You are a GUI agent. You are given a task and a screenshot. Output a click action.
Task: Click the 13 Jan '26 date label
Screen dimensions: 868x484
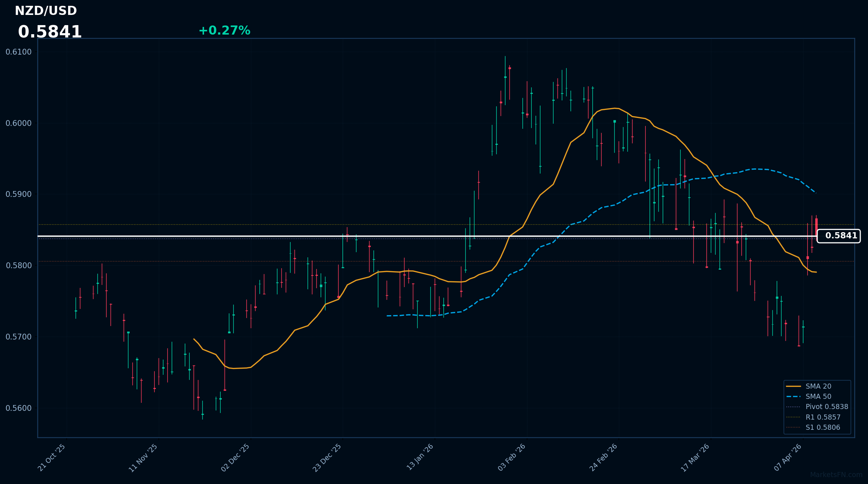[420, 457]
